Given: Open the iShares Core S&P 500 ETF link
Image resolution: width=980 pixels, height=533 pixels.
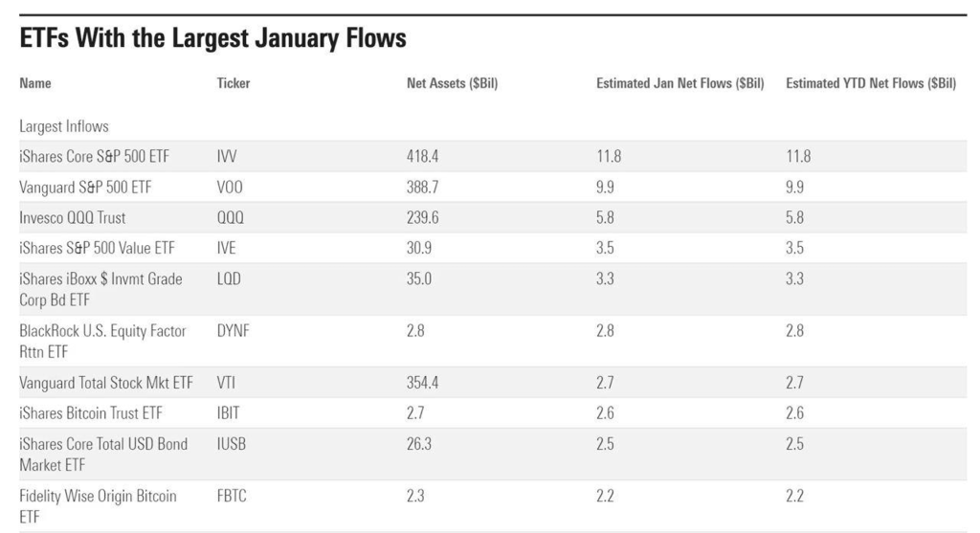Looking at the screenshot, I should [94, 155].
